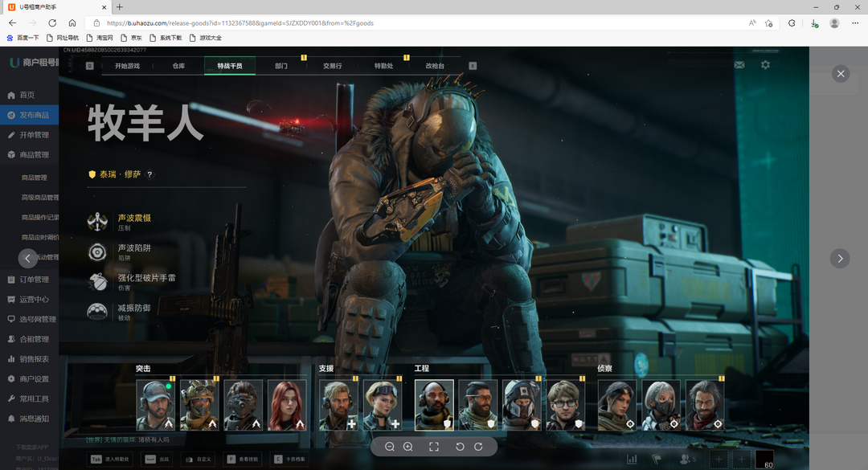Screen dimensions: 868x470
Task: Zoom in the image preview
Action: [408, 447]
